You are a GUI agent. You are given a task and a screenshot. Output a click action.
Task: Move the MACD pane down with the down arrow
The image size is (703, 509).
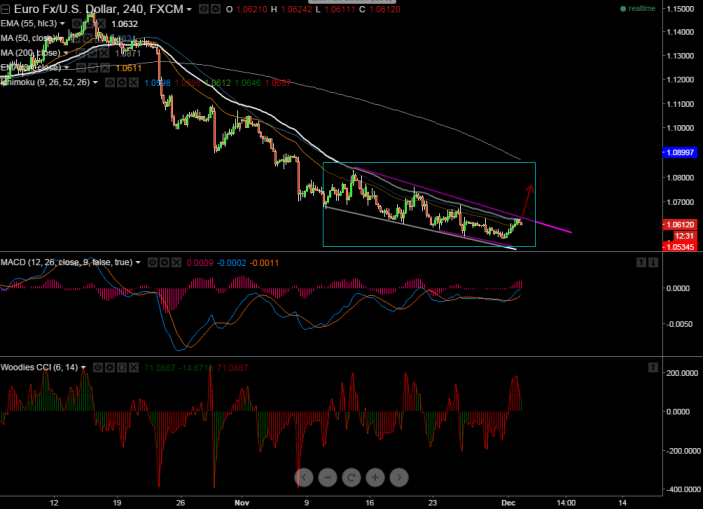point(653,262)
